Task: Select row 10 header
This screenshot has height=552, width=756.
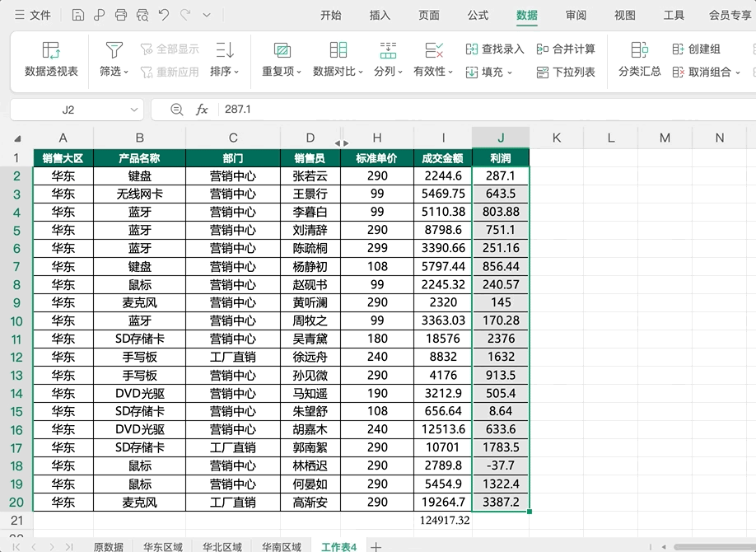Action: [16, 321]
